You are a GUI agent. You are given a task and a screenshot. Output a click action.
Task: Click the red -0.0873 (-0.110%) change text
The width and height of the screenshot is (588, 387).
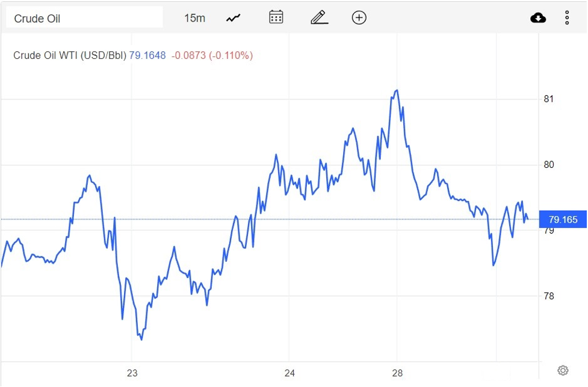(x=212, y=55)
